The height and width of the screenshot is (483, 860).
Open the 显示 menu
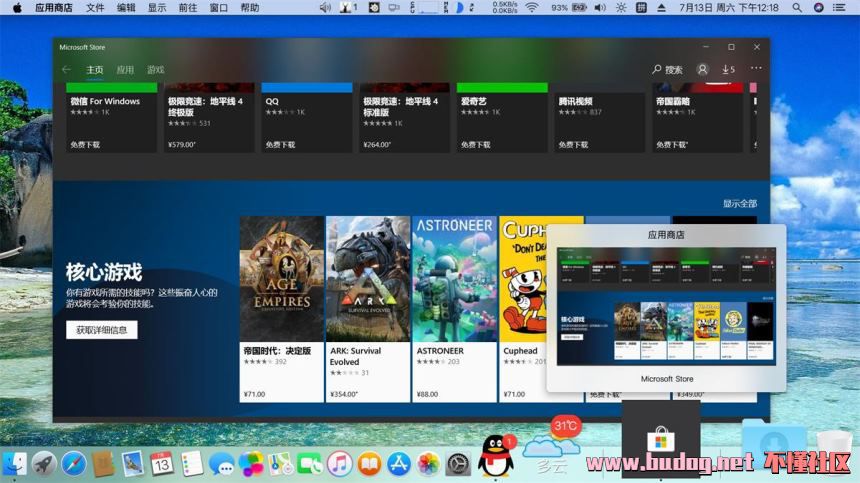(x=156, y=8)
